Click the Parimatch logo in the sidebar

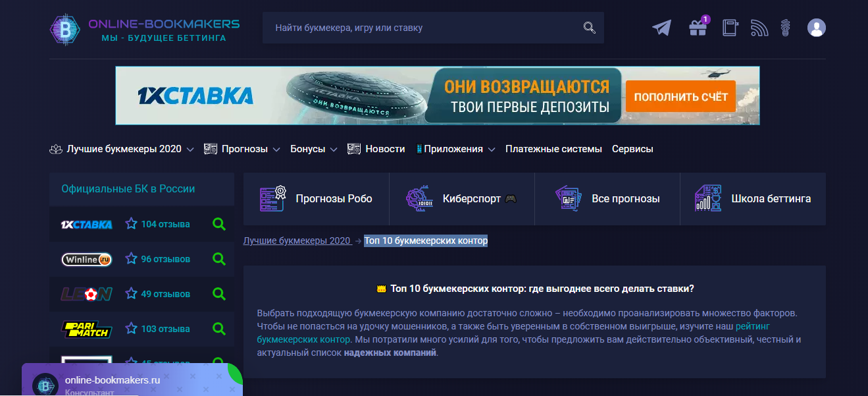coord(87,329)
